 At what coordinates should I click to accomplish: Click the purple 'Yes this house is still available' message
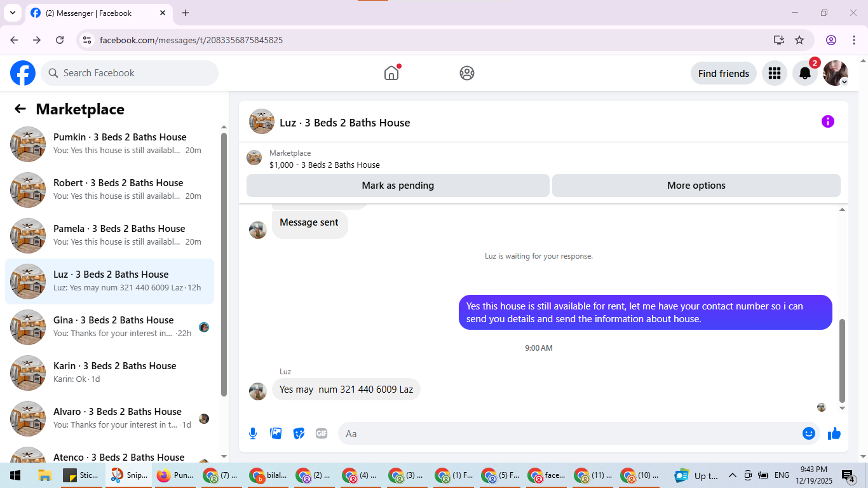646,312
